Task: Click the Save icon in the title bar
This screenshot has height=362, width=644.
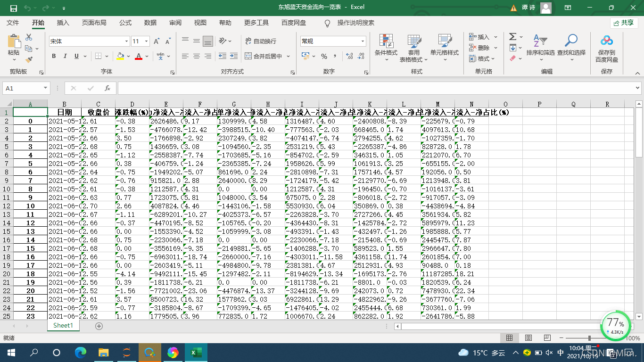Action: [13, 8]
